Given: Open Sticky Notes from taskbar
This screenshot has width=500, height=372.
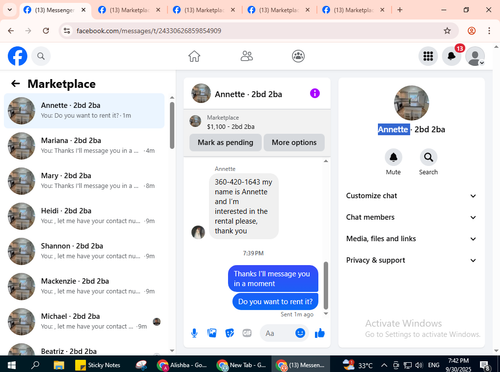Looking at the screenshot, I should (98, 365).
